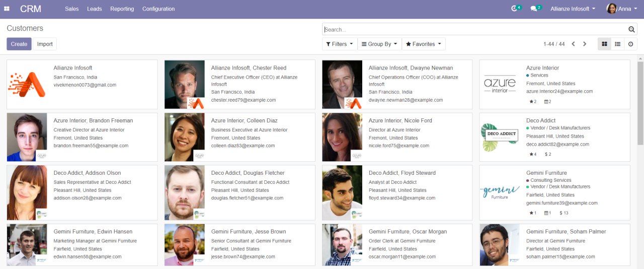644x269 pixels.
Task: Open the Azure Interior logo thumbnail
Action: tap(500, 85)
